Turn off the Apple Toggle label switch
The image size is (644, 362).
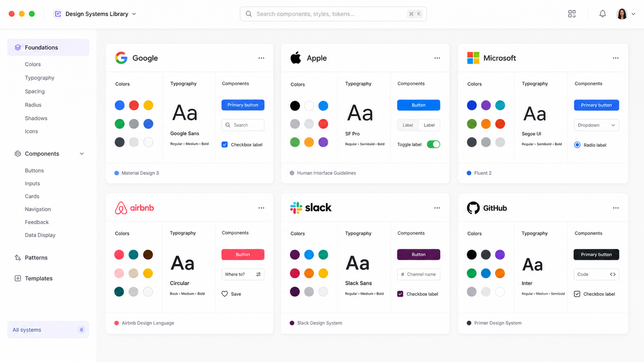click(x=433, y=144)
